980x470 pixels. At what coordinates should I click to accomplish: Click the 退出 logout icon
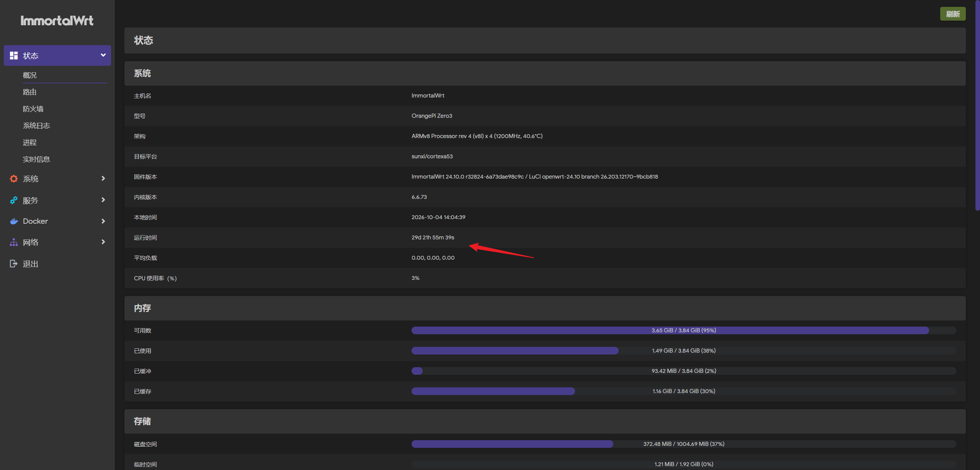(14, 263)
